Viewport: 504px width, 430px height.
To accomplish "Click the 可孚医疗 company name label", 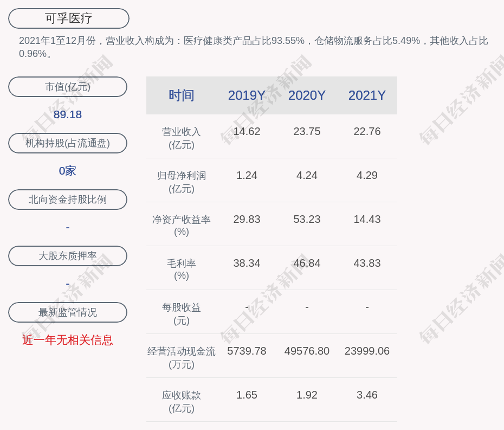I will click(68, 18).
